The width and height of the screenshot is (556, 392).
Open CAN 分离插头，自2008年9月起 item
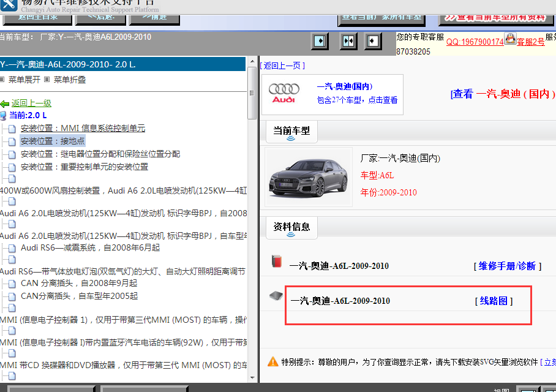[x=79, y=283]
